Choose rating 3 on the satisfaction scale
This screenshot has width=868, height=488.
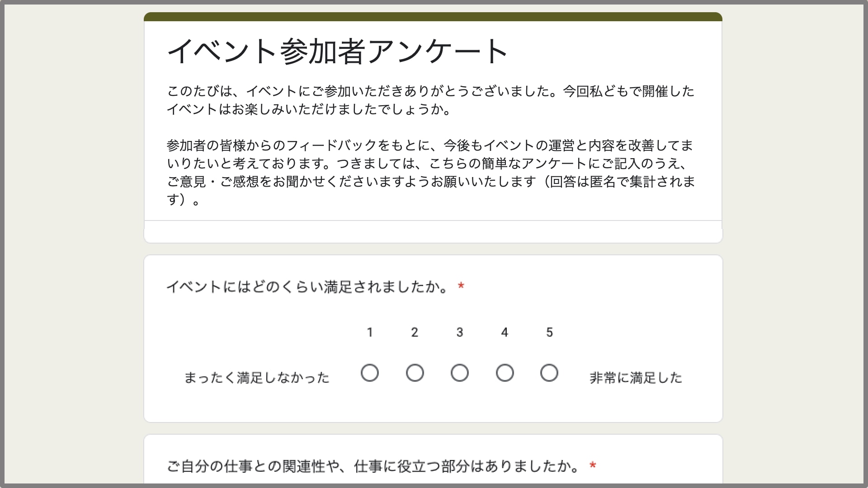pos(460,373)
